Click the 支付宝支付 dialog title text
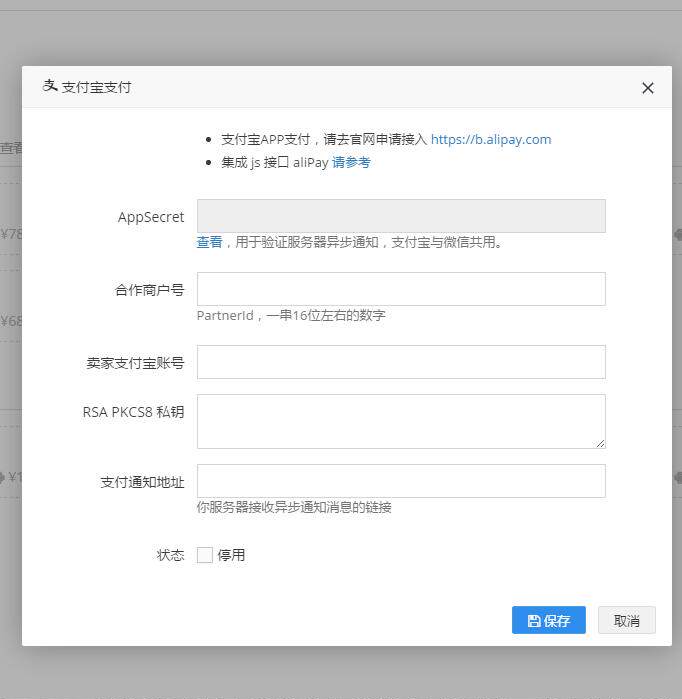The image size is (682, 699). pos(96,87)
